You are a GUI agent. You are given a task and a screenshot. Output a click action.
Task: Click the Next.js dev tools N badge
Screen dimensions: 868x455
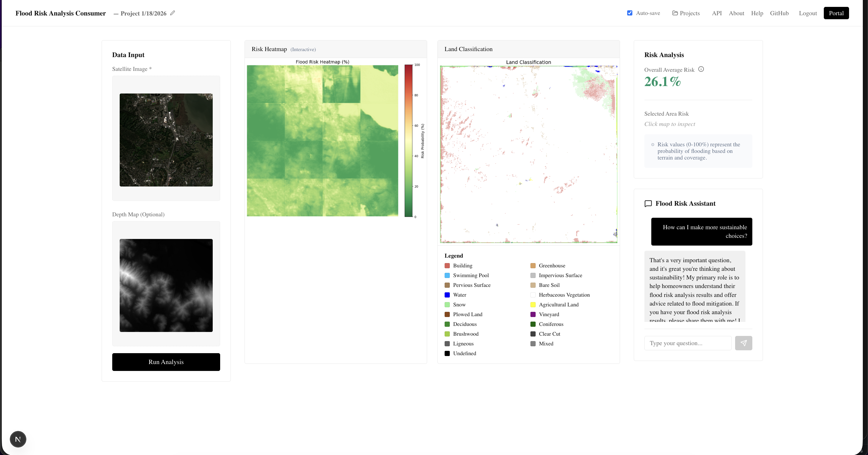(x=18, y=439)
